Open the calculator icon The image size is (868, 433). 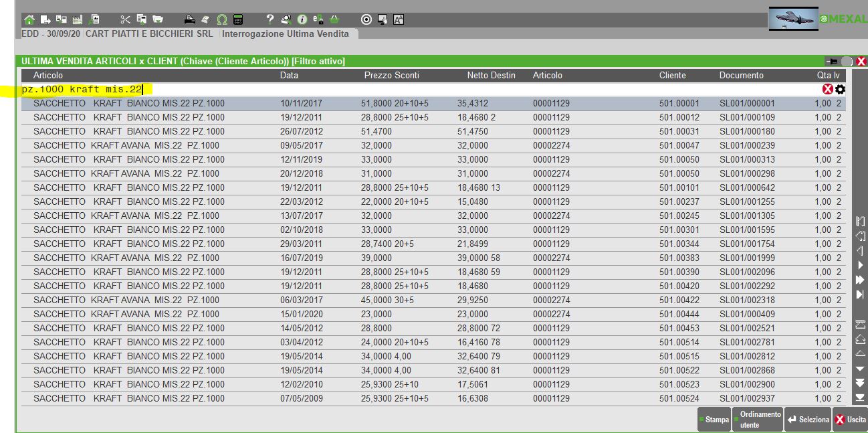pos(238,19)
